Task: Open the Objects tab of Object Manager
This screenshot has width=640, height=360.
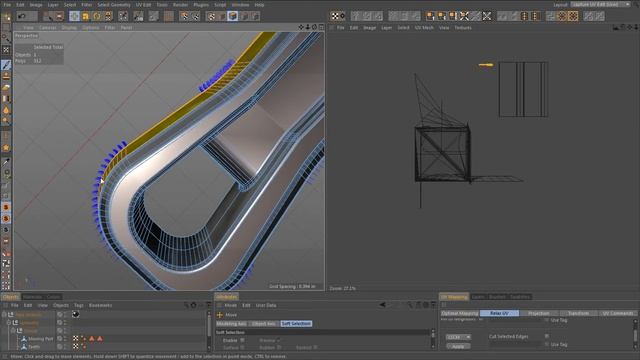Action: 10,297
